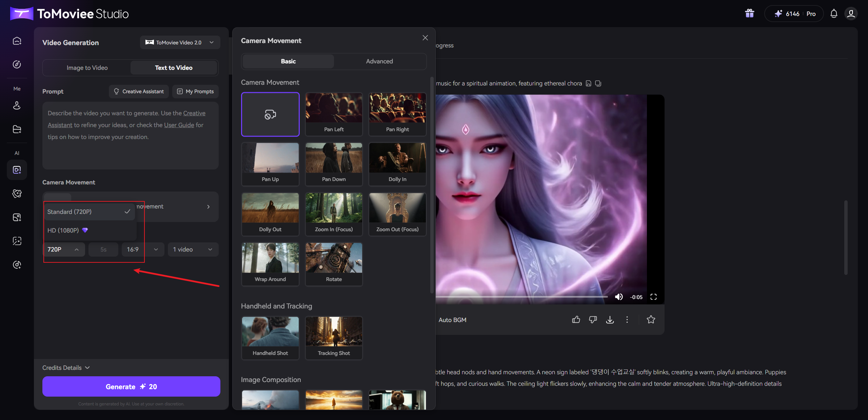
Task: Choose the Dolly Out camera movement
Action: (x=270, y=214)
